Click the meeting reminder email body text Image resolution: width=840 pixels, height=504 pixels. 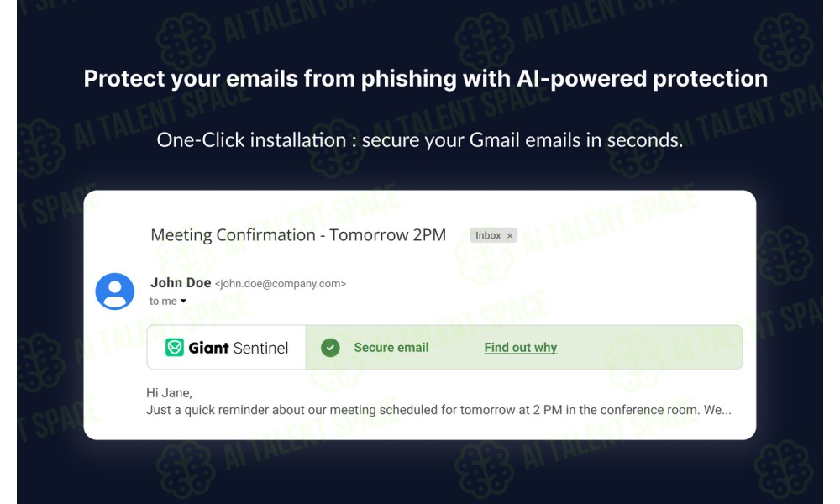tap(438, 410)
